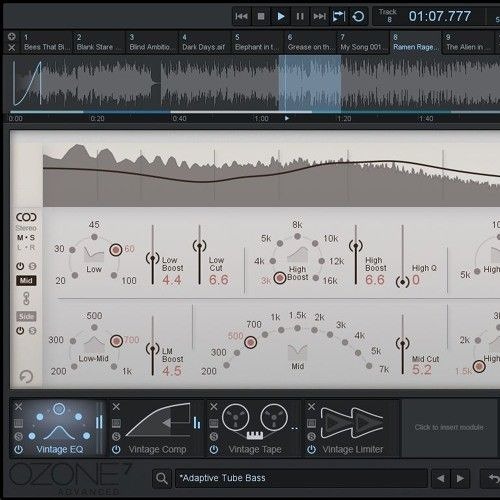Viewport: 500px width, 500px height.
Task: Set the Low band frequency to 100
Action: click(x=114, y=275)
